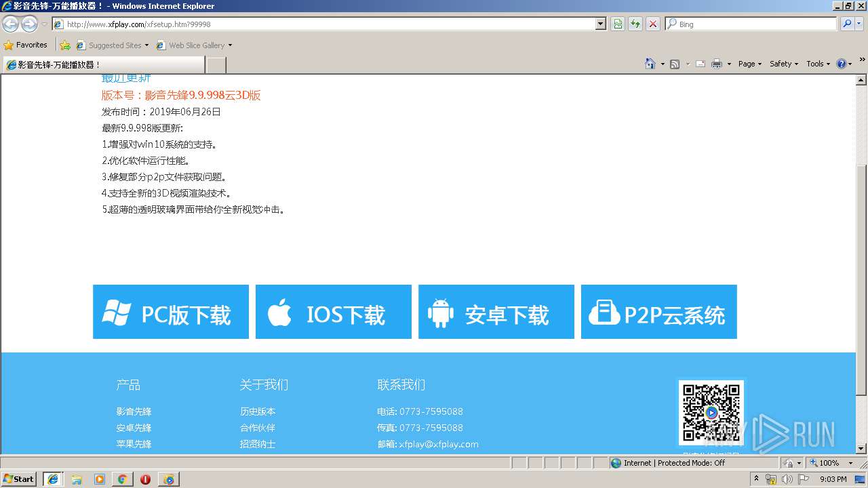Screen dimensions: 868x488
Task: Open 历史版本 history versions link
Action: (x=258, y=411)
